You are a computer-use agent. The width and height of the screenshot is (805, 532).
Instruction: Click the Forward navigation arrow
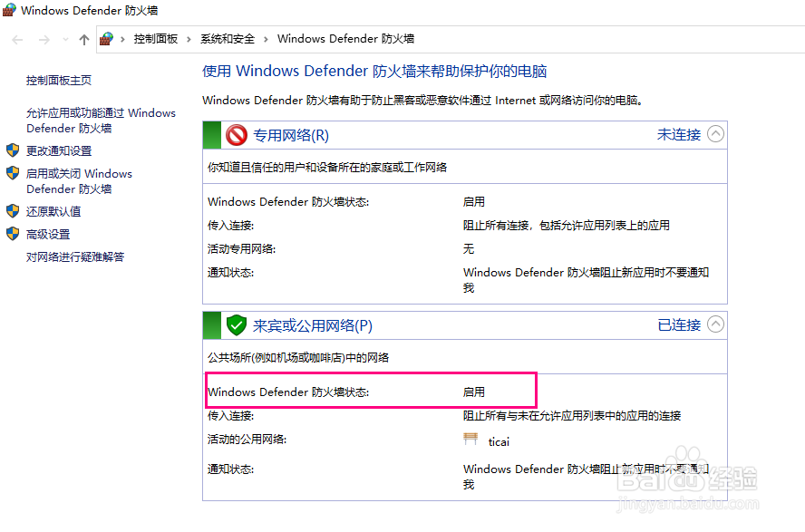coord(44,40)
